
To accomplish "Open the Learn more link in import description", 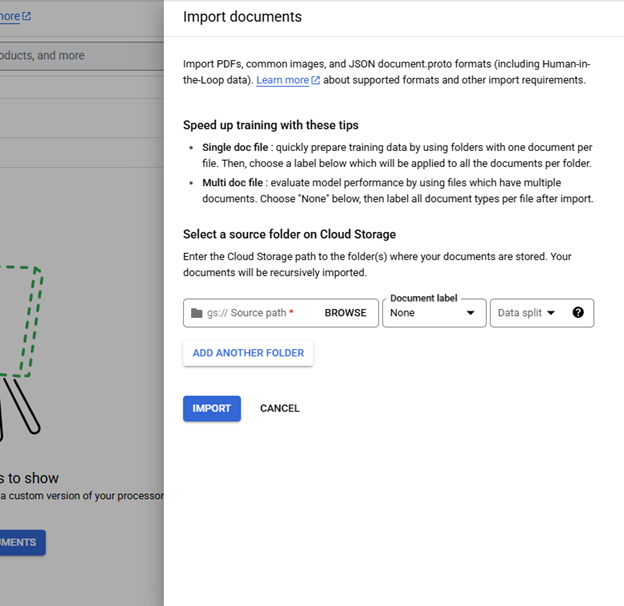I will [x=282, y=80].
